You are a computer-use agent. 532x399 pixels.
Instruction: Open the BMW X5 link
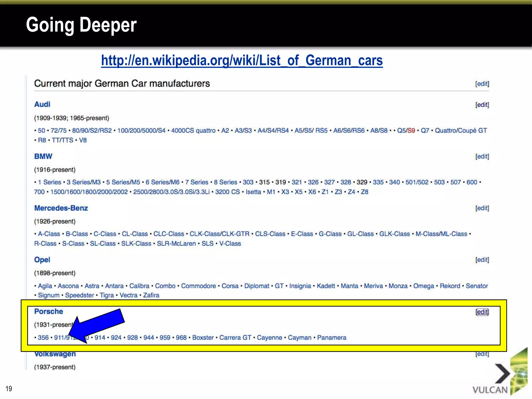point(298,192)
